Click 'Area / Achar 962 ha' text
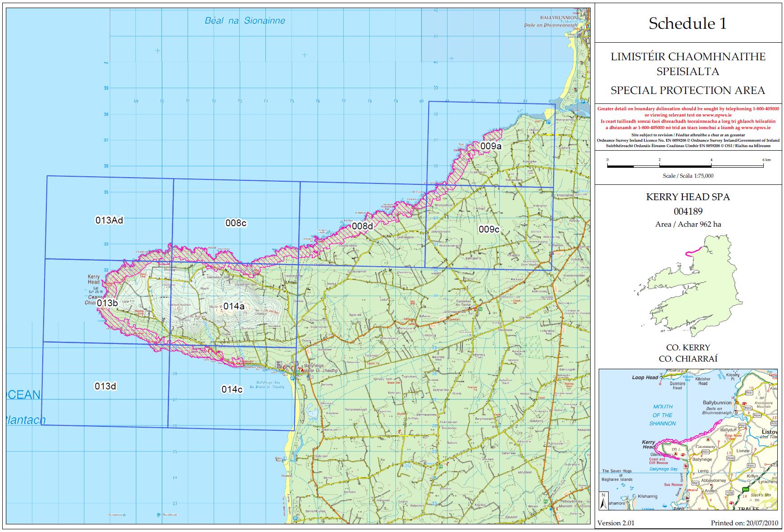The image size is (784, 532). point(688,224)
